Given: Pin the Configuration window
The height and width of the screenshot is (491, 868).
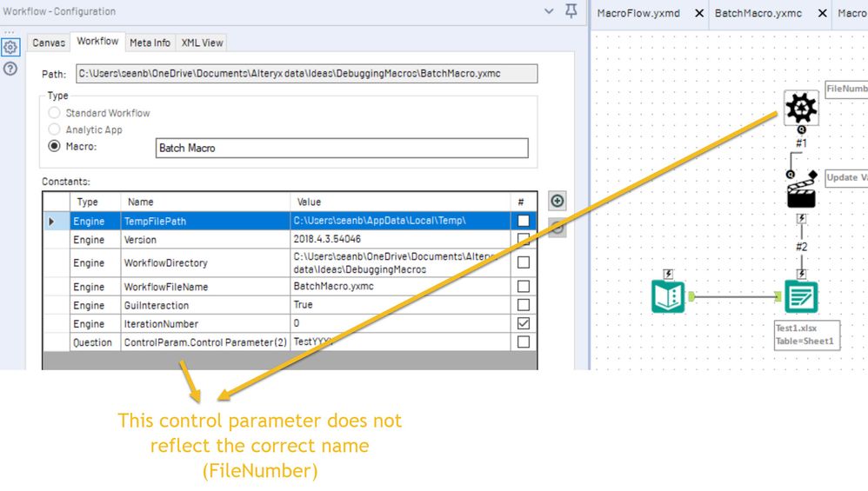Looking at the screenshot, I should 571,10.
